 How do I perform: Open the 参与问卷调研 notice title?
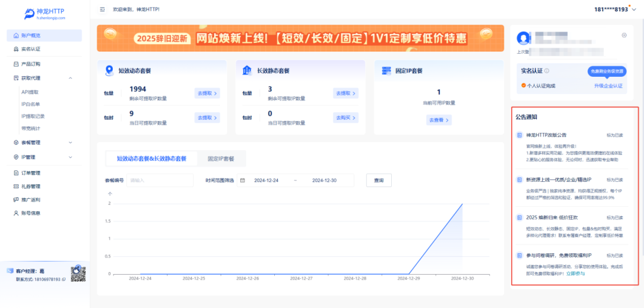tap(559, 256)
